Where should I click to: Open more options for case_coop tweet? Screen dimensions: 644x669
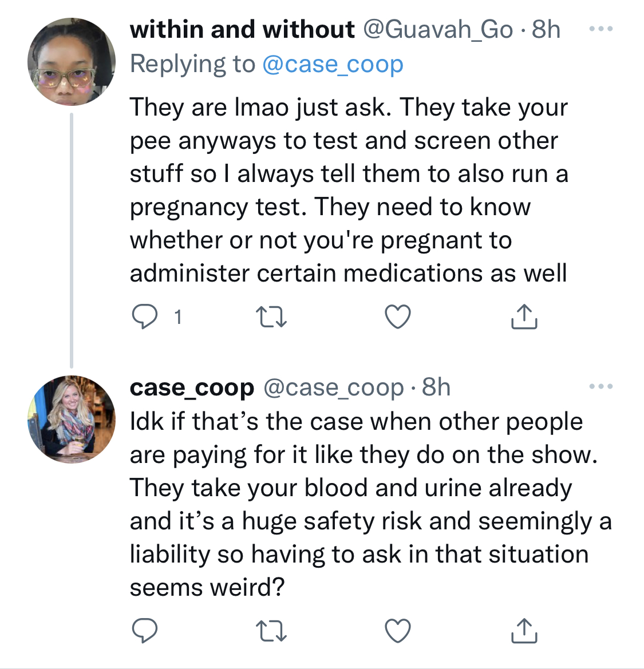coord(601,386)
